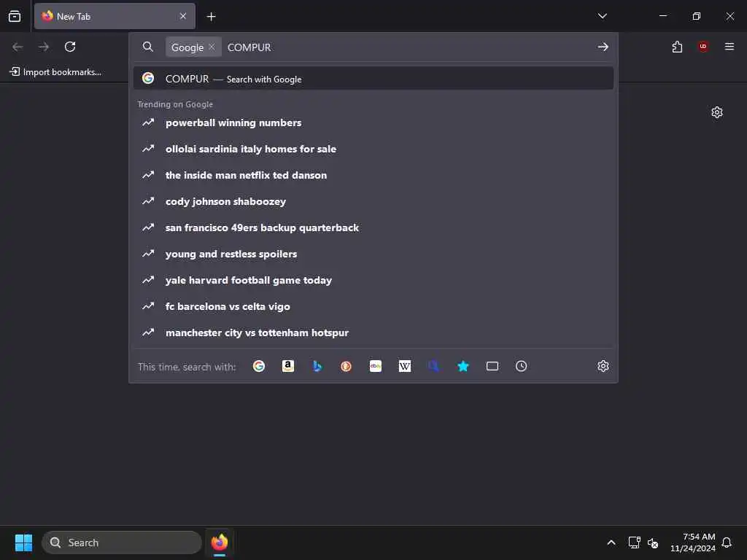This screenshot has width=747, height=560.
Task: Select suggestion powerball winning numbers
Action: coord(373,122)
